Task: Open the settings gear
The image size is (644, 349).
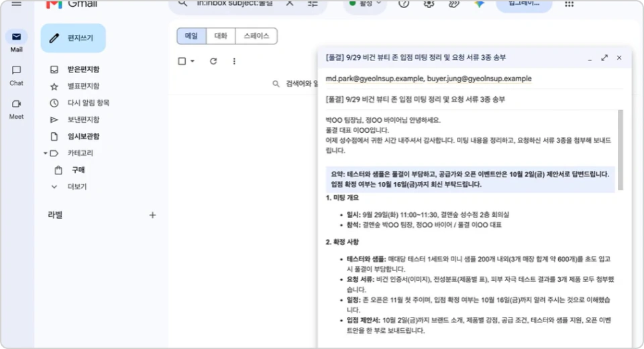Action: coord(429,4)
